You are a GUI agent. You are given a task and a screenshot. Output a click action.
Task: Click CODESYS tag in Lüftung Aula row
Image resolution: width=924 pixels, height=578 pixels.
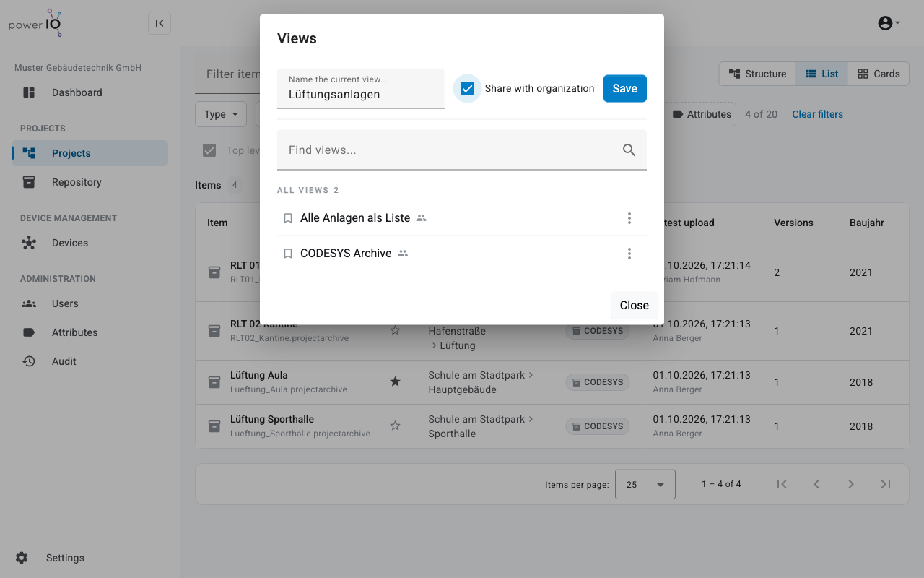click(598, 382)
